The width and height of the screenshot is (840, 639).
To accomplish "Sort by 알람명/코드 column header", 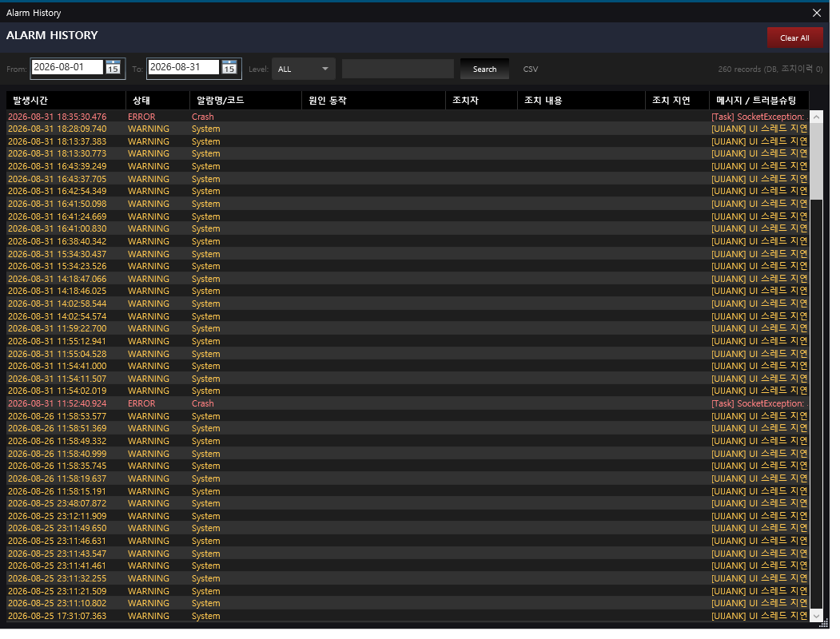I will point(246,101).
